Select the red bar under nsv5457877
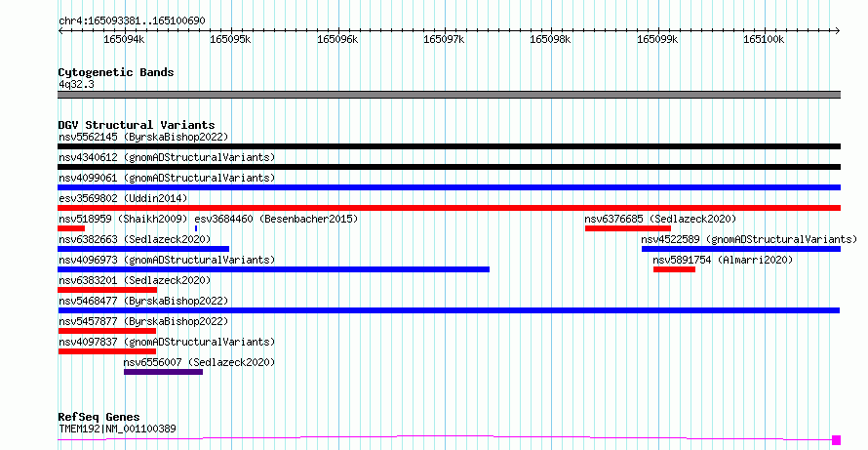 click(x=107, y=331)
